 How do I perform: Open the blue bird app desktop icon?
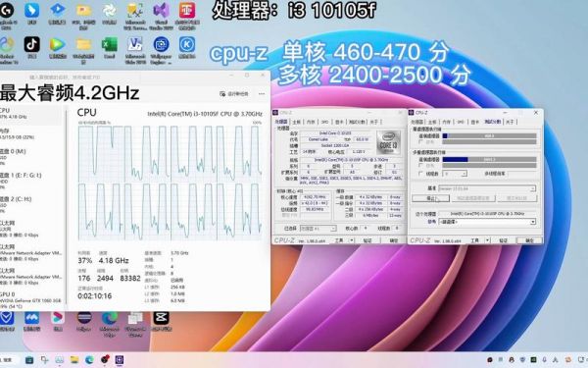32,11
